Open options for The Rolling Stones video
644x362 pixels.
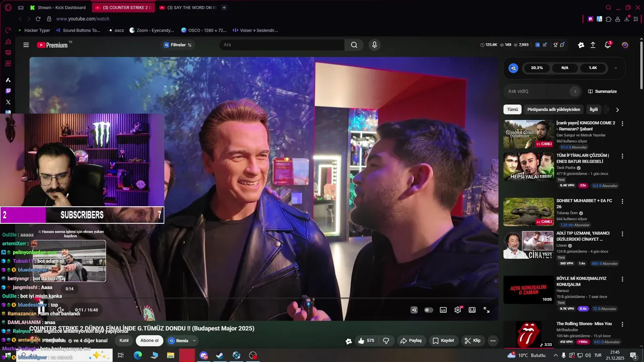pyautogui.click(x=622, y=324)
